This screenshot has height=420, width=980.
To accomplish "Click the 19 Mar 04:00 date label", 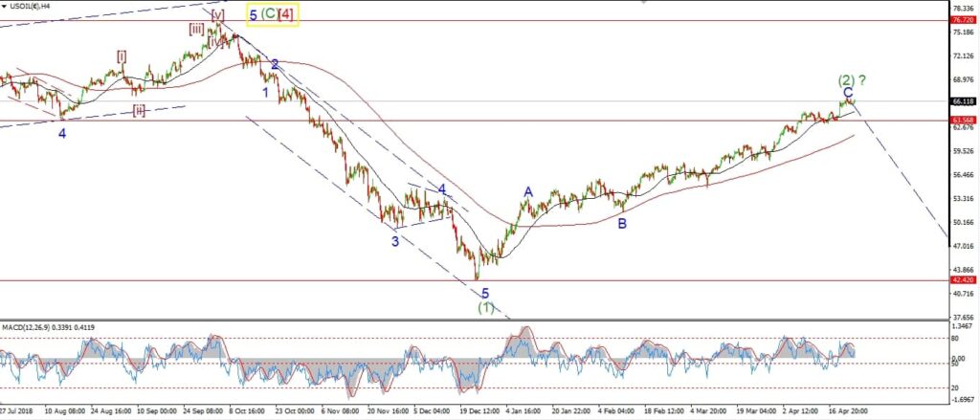I will pyautogui.click(x=756, y=411).
